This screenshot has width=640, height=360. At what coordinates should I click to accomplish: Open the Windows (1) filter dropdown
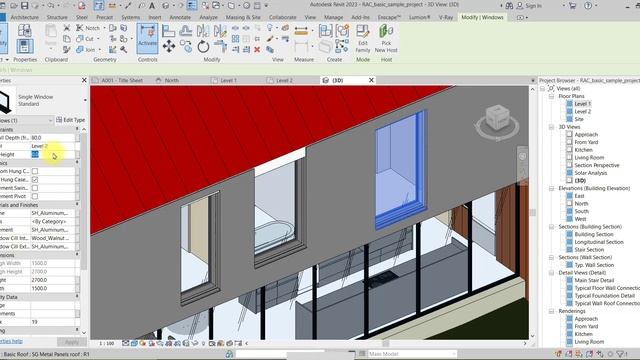pos(50,120)
